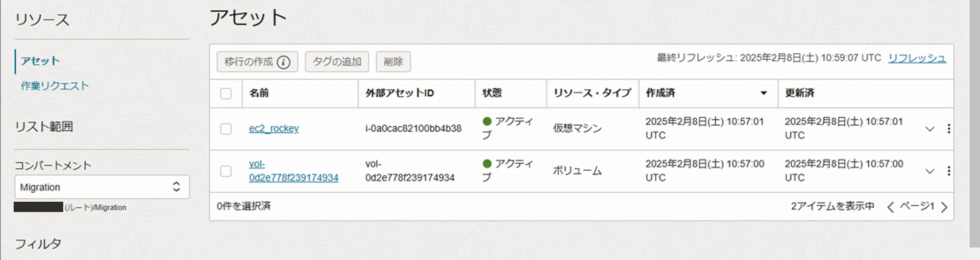Click the リソース・タイプ column header
980x260 pixels.
(x=592, y=93)
